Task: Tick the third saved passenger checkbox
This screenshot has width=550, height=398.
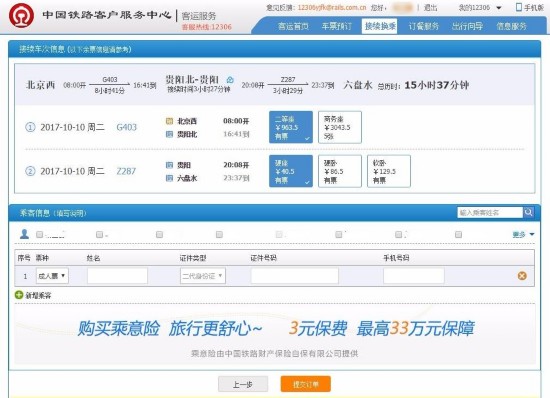Action: [159, 234]
